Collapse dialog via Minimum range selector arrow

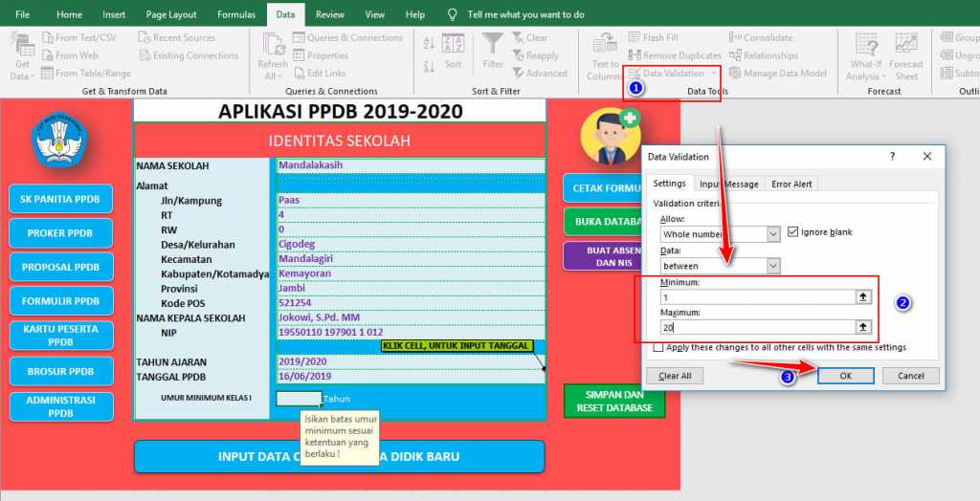[863, 297]
